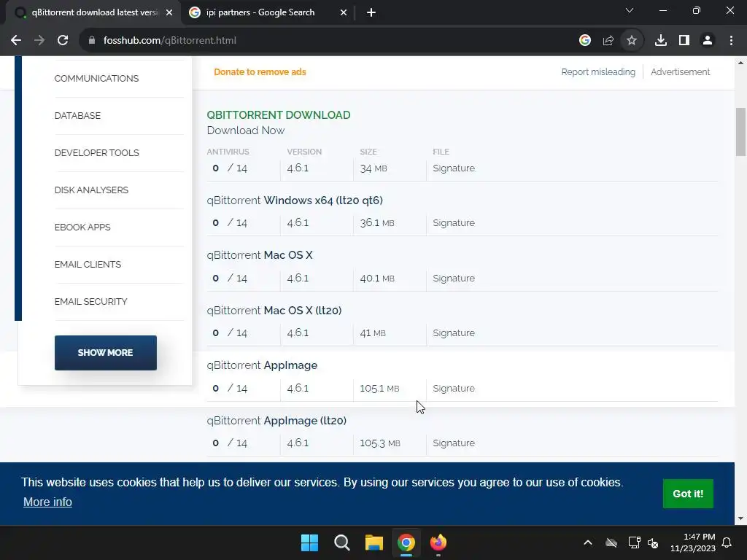
Task: Open Signature for 41 MB Mac file
Action: pyautogui.click(x=454, y=332)
